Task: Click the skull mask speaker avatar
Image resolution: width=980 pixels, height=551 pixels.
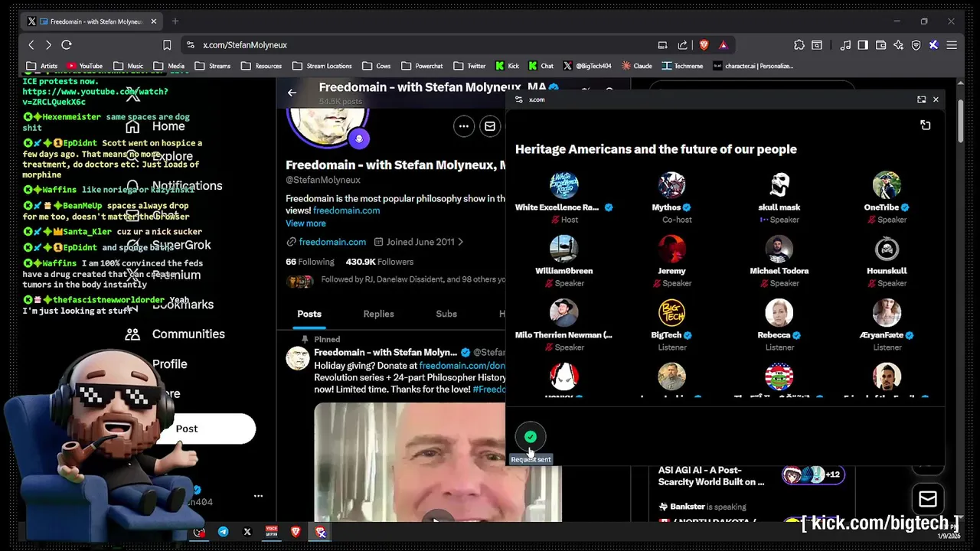Action: (779, 184)
